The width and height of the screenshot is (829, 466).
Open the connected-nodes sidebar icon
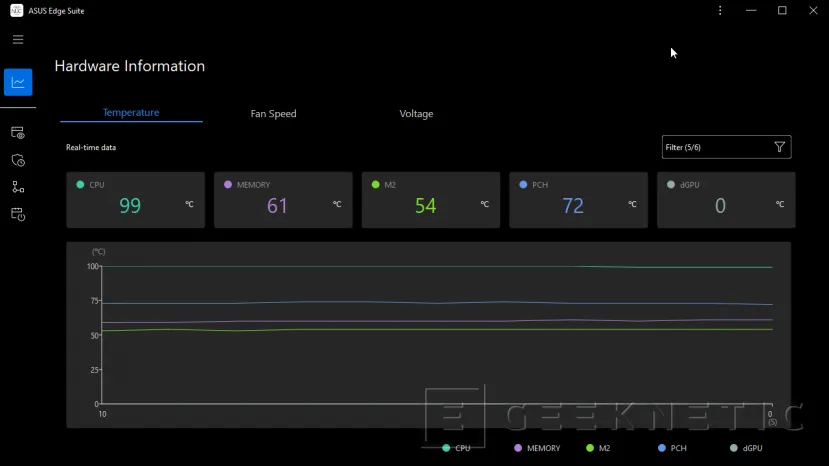[x=18, y=187]
